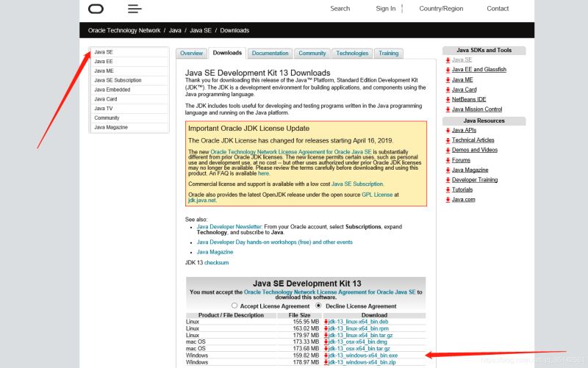Select Decline License Agreement radio button
The image size is (588, 368).
[318, 306]
